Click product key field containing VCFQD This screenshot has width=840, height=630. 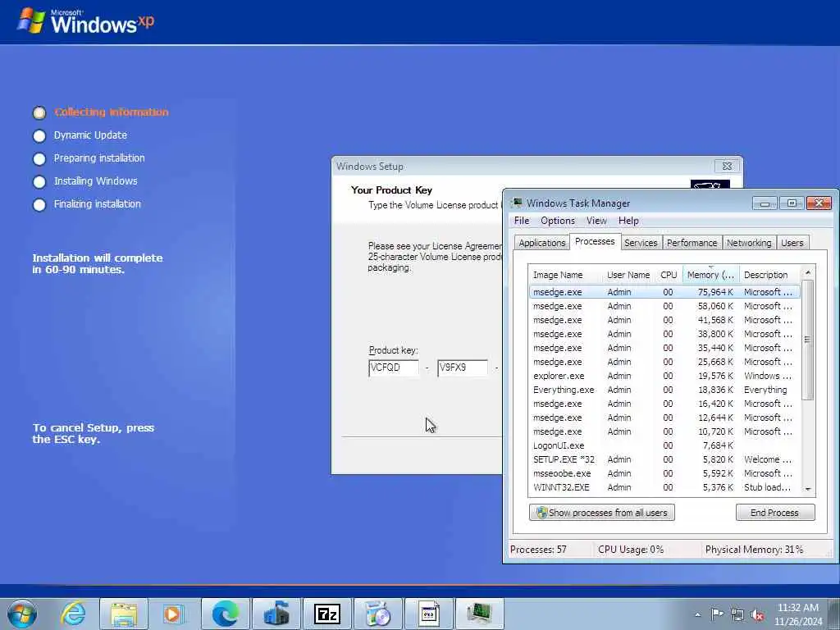pyautogui.click(x=394, y=368)
